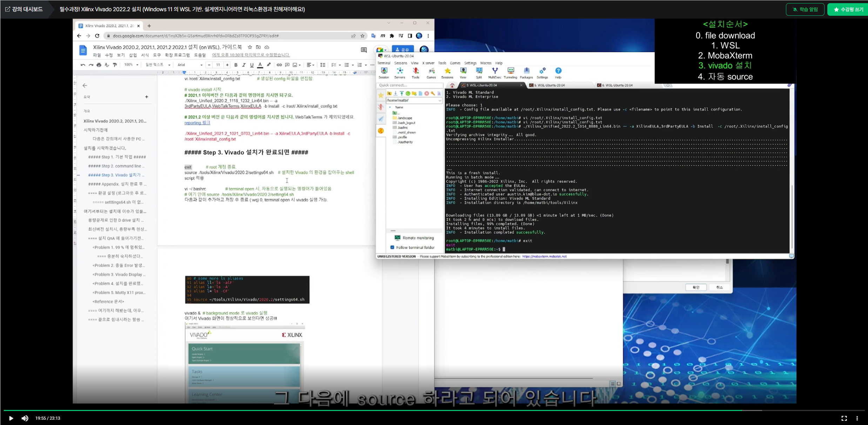Screen dimensions: 868x425
Task: Open the paragraph style dropdown in Docs
Action: click(x=158, y=65)
